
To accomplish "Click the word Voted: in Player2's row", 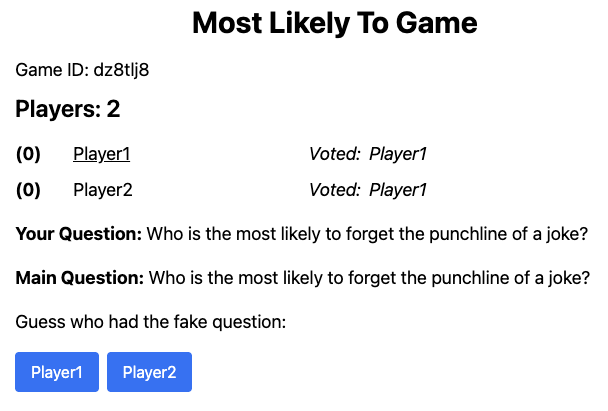I will [x=335, y=190].
